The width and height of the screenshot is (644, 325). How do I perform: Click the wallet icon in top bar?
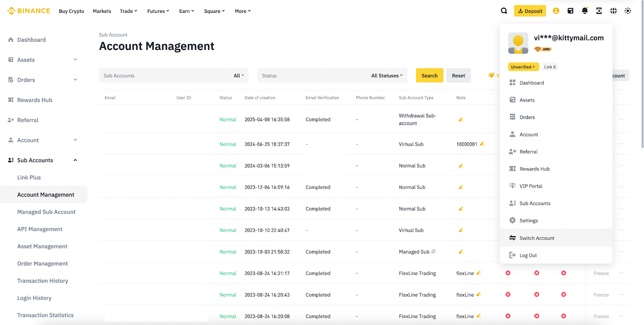coord(570,11)
